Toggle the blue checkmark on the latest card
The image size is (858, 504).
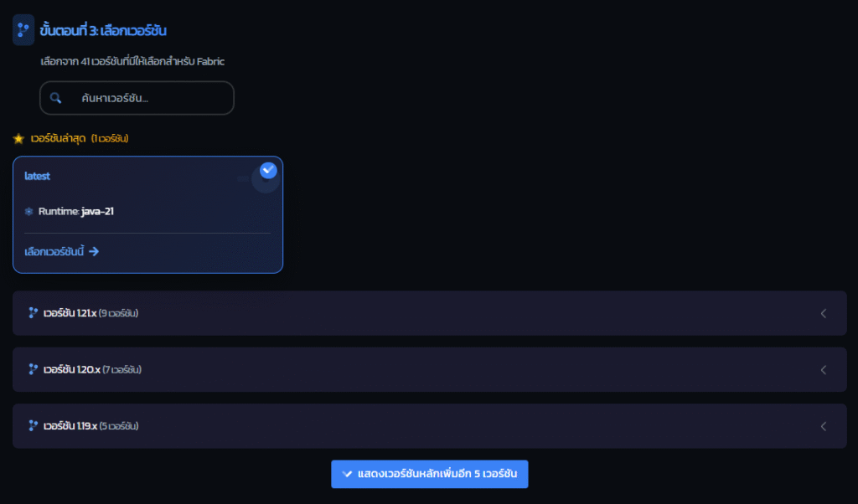coord(268,170)
